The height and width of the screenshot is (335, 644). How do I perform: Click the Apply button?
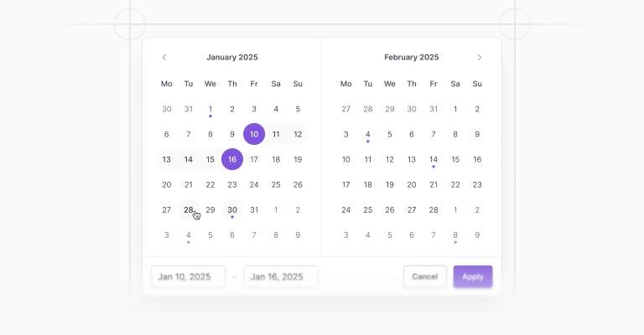pyautogui.click(x=473, y=276)
